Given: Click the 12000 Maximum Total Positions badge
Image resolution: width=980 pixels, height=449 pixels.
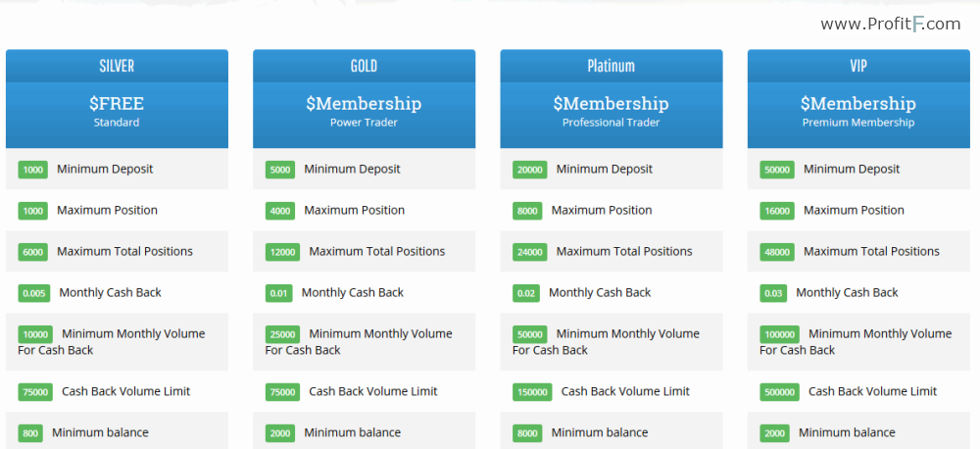Looking at the screenshot, I should click(282, 252).
